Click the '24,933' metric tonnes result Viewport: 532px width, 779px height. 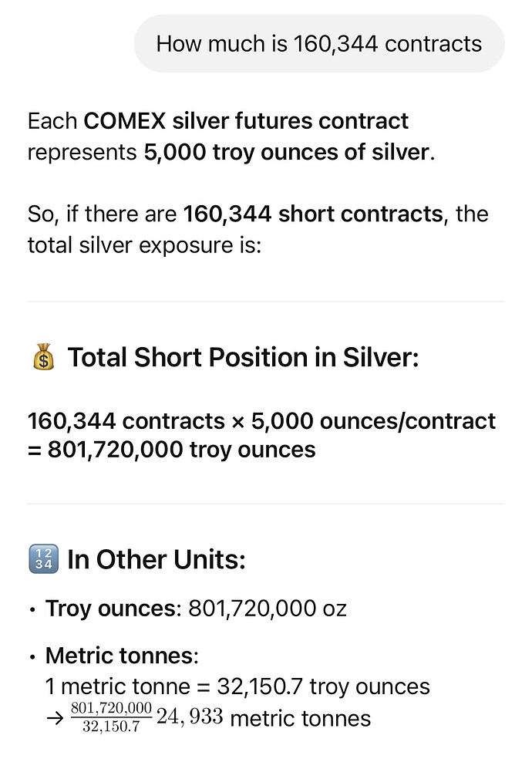[x=190, y=718]
